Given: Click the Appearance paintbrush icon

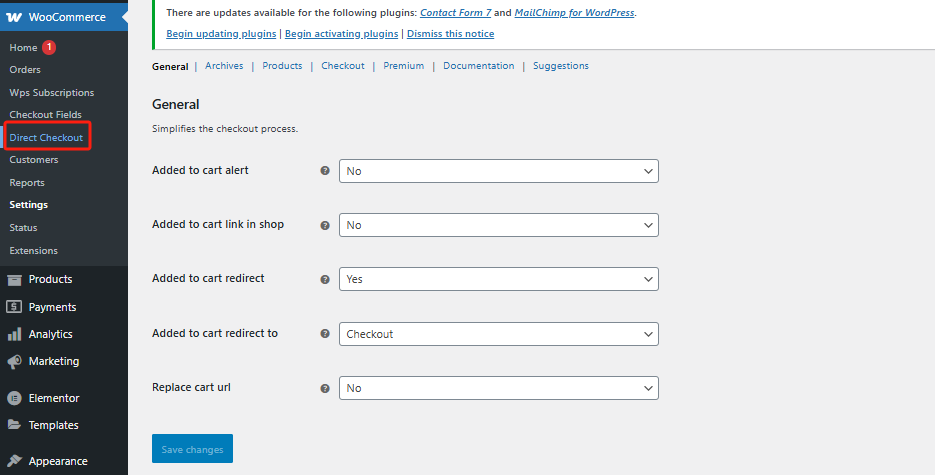Looking at the screenshot, I should coord(15,461).
